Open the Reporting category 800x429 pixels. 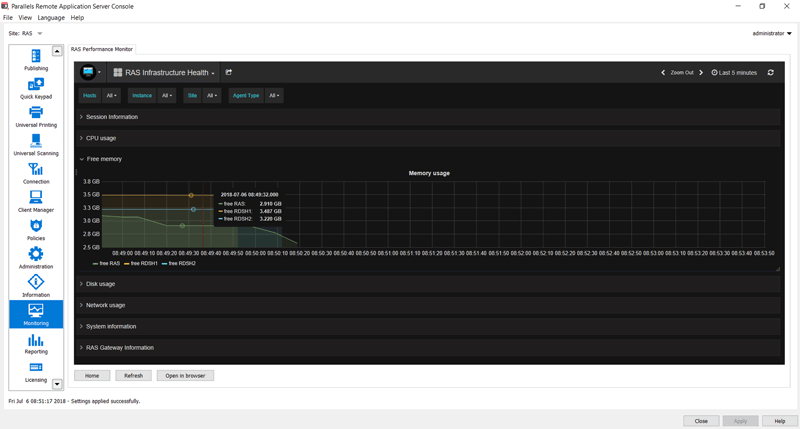pos(36,343)
